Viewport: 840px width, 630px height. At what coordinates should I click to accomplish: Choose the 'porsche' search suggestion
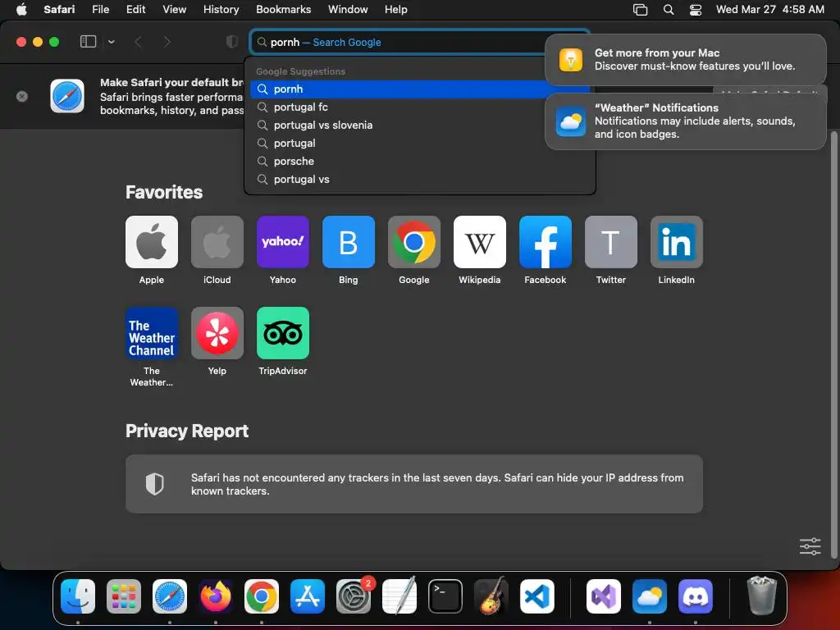420,162
